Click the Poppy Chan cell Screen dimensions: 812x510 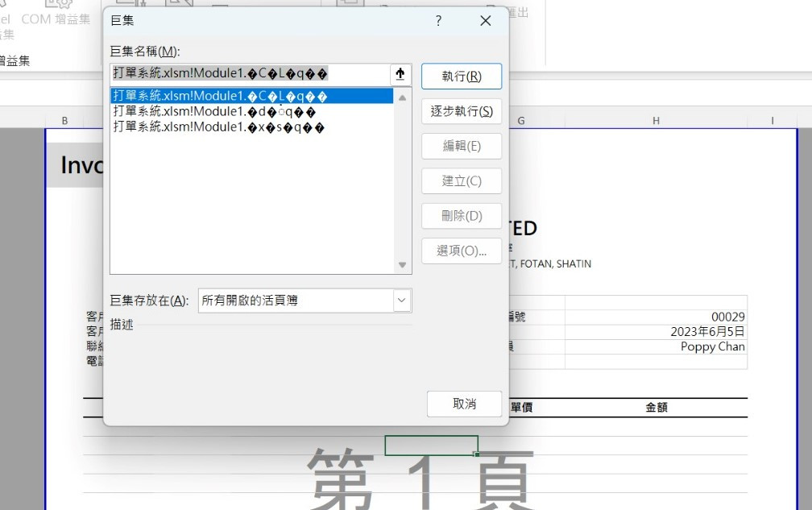[656, 347]
